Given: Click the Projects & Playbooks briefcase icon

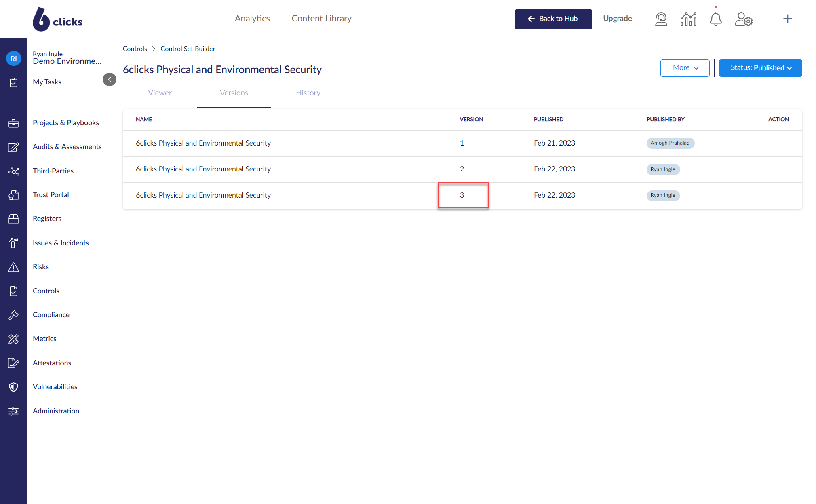Looking at the screenshot, I should coord(13,123).
